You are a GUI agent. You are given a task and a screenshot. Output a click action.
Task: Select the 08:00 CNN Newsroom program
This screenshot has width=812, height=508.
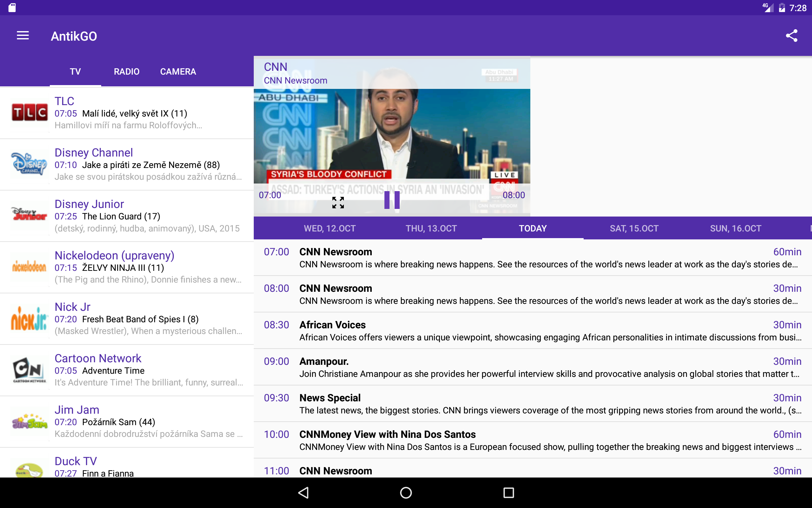tap(533, 294)
